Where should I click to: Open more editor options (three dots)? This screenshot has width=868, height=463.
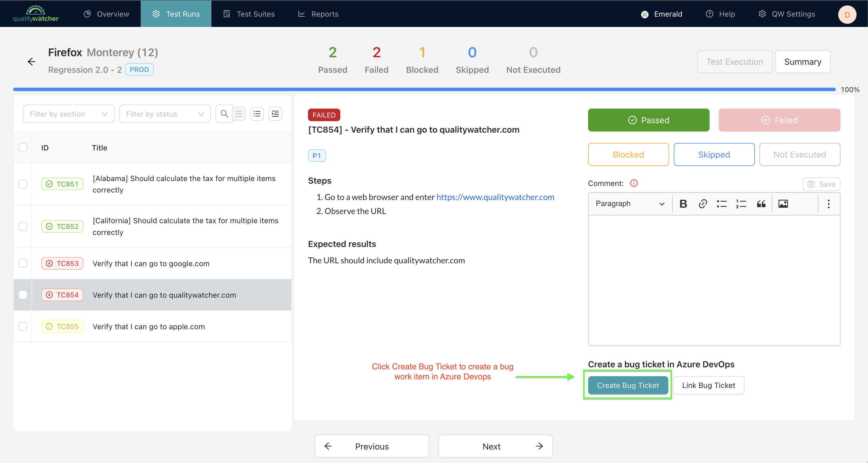tap(828, 203)
